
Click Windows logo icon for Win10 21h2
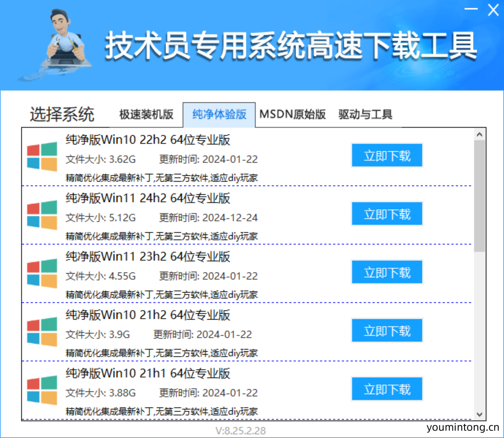(x=42, y=332)
